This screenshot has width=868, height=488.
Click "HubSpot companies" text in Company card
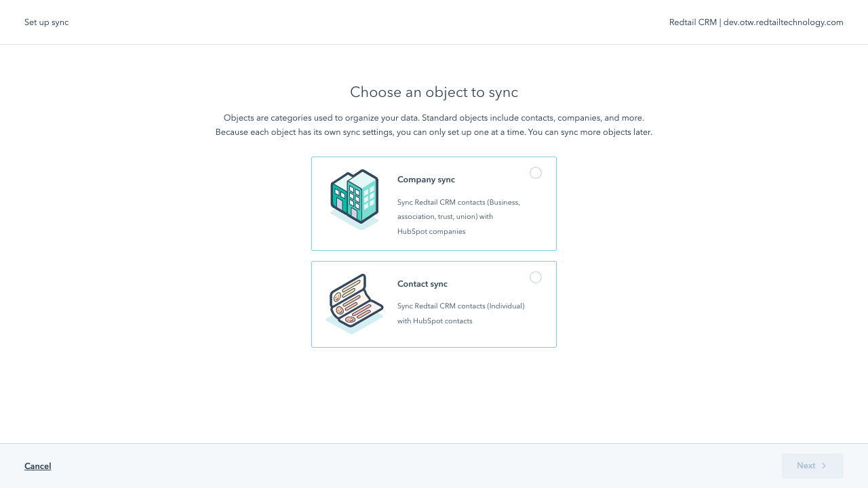point(431,231)
